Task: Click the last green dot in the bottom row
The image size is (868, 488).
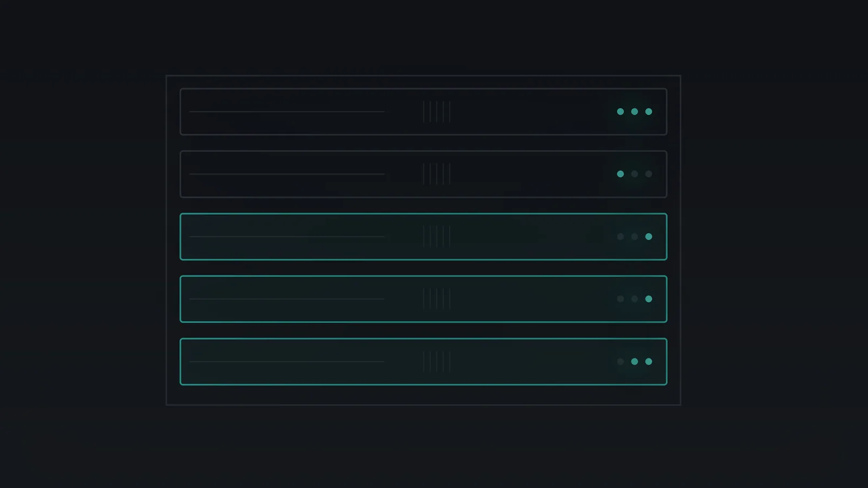Action: pyautogui.click(x=648, y=362)
